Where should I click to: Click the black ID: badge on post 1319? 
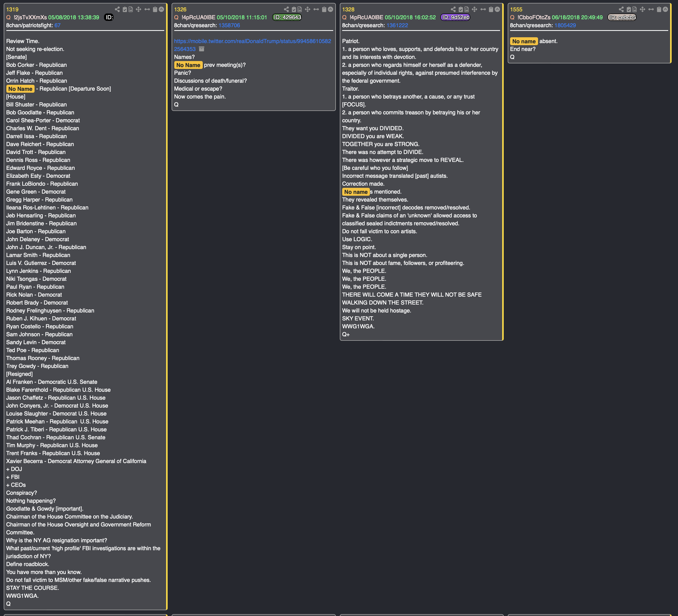point(109,17)
